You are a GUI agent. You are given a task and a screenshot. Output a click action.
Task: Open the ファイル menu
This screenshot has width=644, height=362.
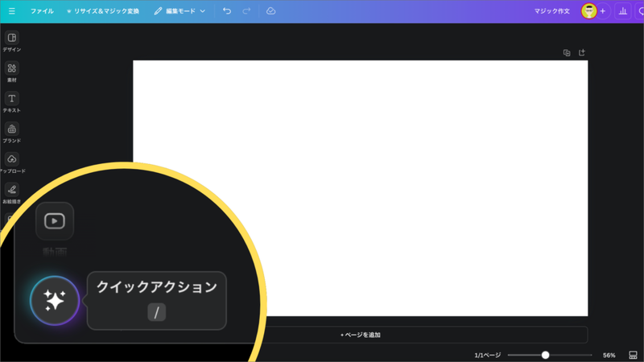[x=42, y=11]
